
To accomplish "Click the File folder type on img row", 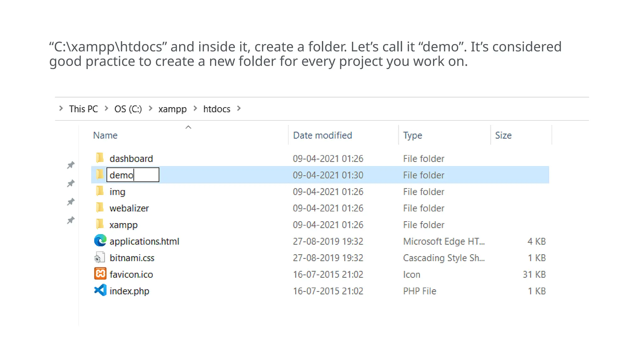I will (x=424, y=192).
